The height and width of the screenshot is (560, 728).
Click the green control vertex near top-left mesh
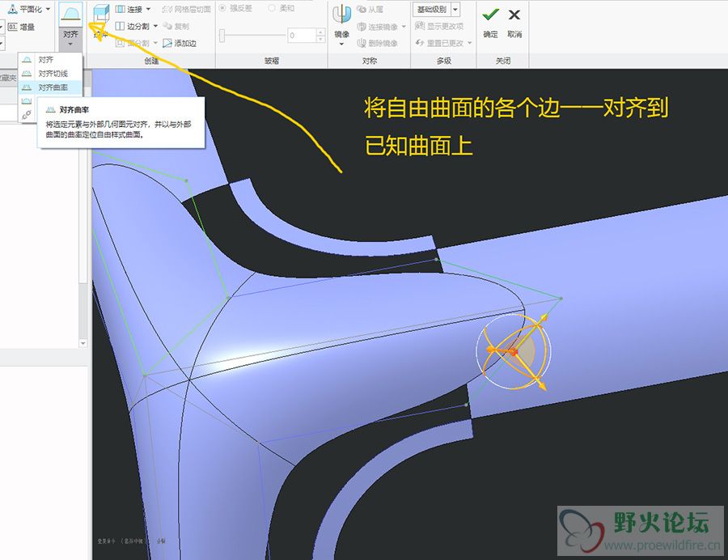pos(186,180)
